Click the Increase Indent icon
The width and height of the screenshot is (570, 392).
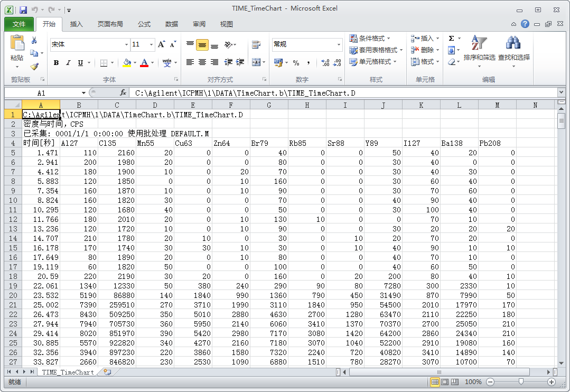[240, 62]
